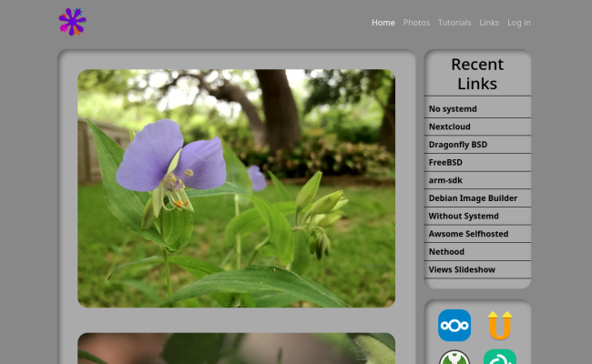
Task: Click the green round icon on the white disc
Action: click(x=454, y=358)
